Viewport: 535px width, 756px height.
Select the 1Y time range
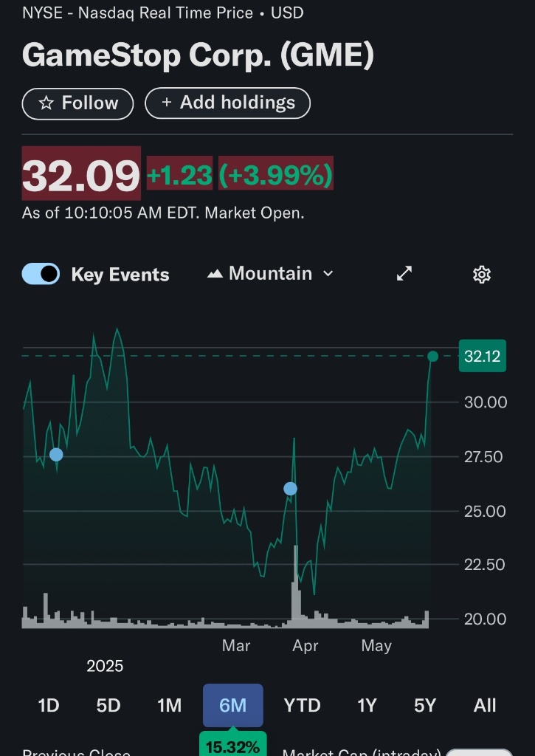366,705
